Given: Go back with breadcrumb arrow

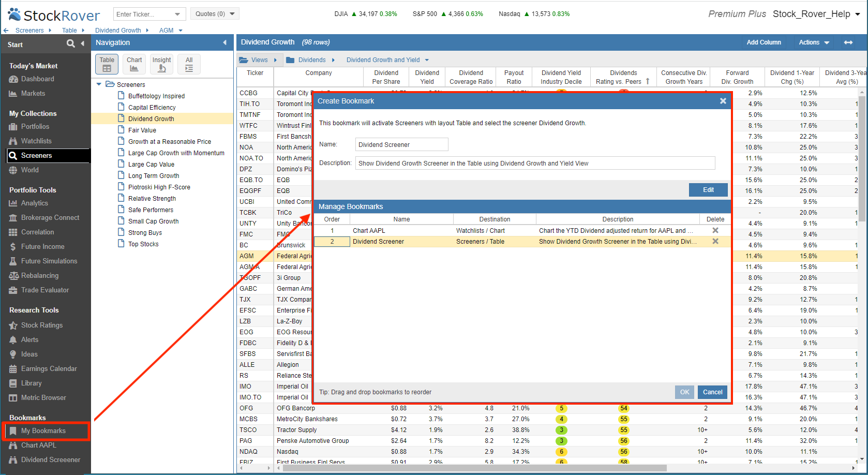Looking at the screenshot, I should click(6, 31).
